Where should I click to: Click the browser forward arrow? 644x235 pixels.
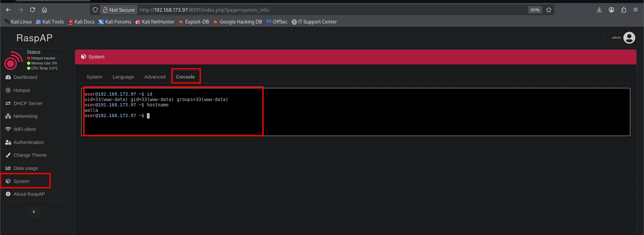(x=20, y=10)
